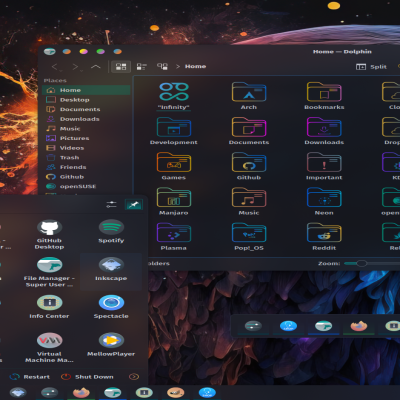Select openSUSE in Places sidebar
Image resolution: width=400 pixels, height=400 pixels.
tap(86, 187)
